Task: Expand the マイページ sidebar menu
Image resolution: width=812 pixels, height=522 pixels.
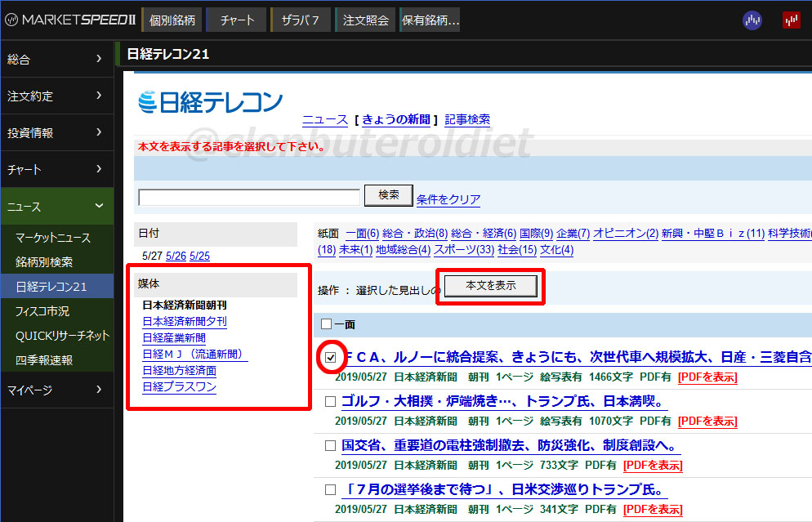Action: pyautogui.click(x=57, y=390)
